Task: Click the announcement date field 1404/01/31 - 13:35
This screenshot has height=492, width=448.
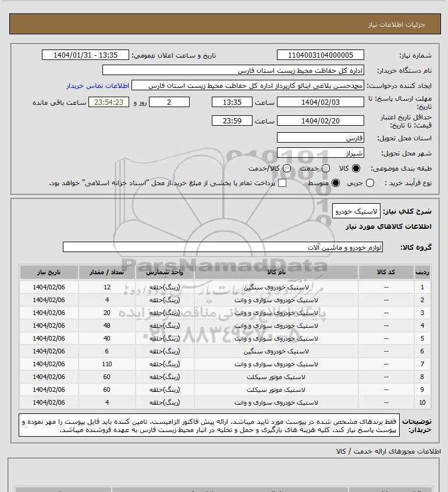Action: (86, 55)
